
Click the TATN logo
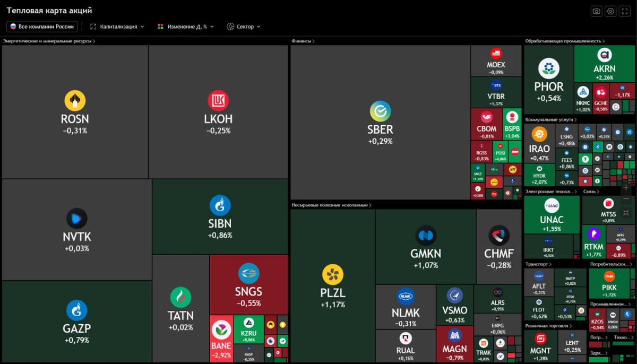click(180, 298)
